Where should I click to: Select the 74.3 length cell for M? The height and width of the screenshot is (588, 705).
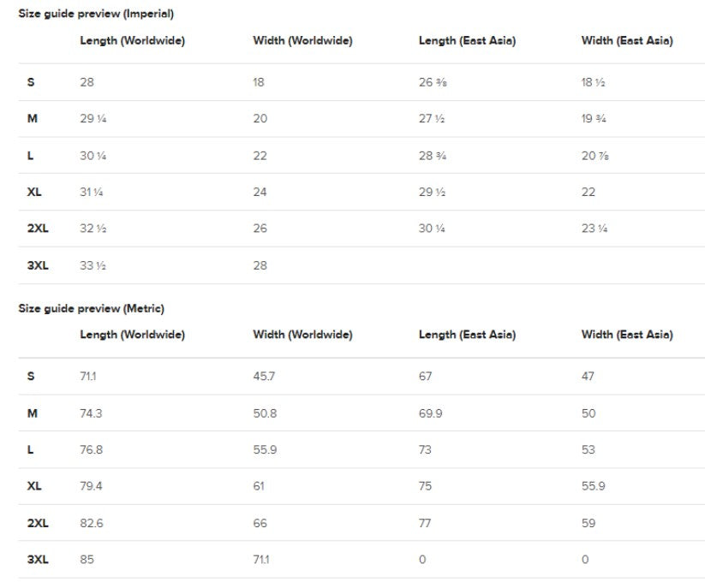pyautogui.click(x=91, y=413)
